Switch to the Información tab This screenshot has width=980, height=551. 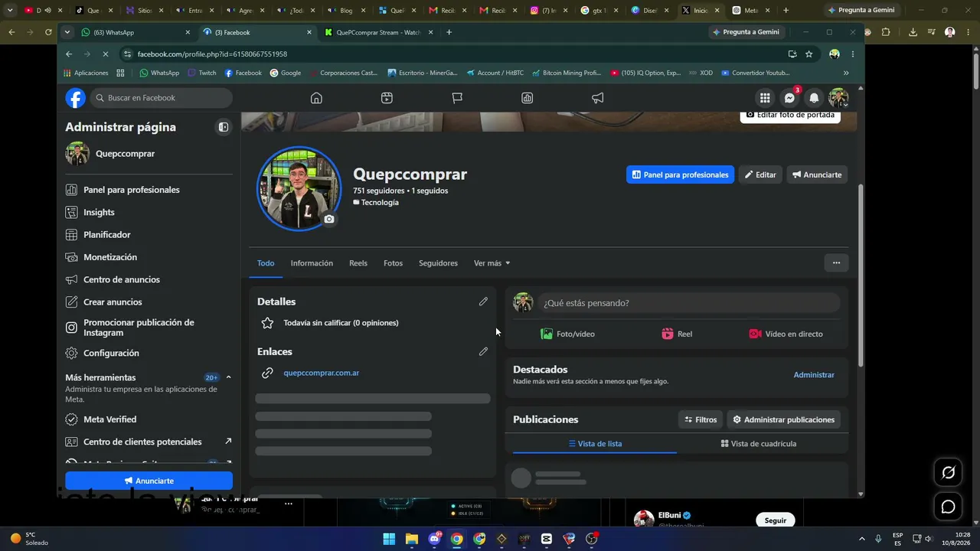tap(312, 263)
